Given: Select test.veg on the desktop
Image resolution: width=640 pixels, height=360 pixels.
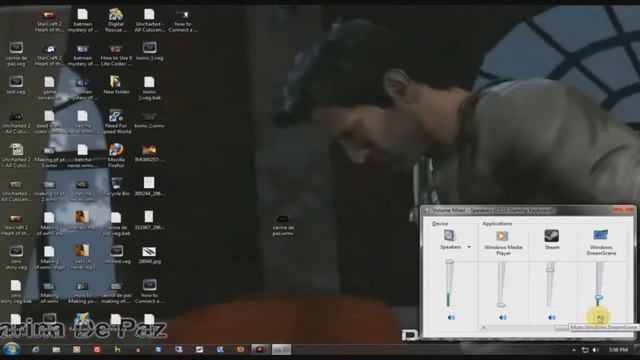Looking at the screenshot, I should pyautogui.click(x=16, y=85).
